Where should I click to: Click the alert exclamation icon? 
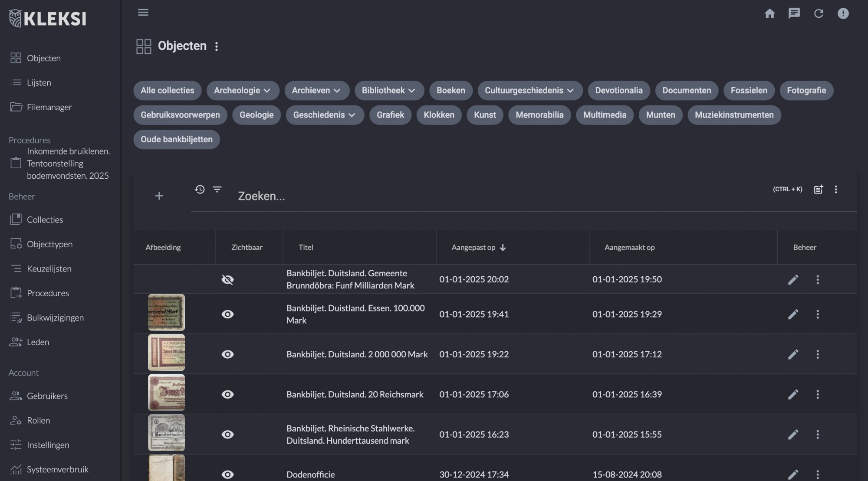coord(843,13)
